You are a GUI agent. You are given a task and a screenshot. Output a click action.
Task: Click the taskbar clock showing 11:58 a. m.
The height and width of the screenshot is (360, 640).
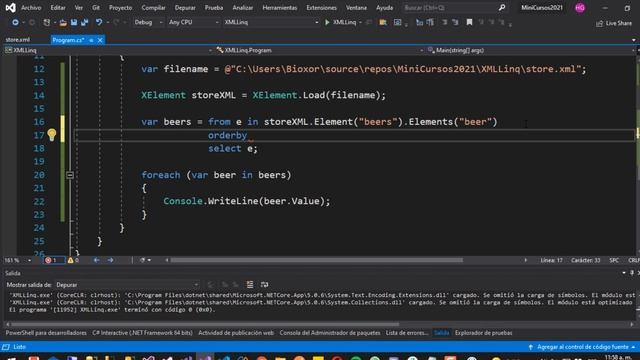coord(619,357)
